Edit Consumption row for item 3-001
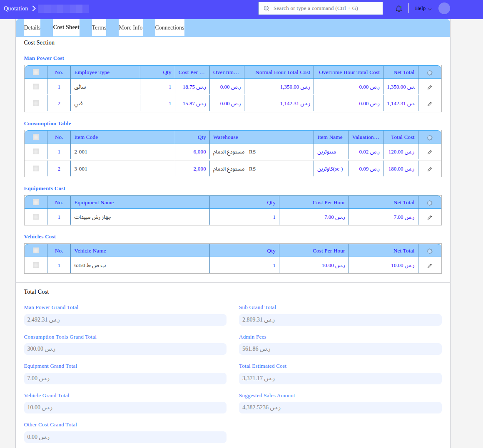Viewport: 483px width, 448px height. click(429, 169)
